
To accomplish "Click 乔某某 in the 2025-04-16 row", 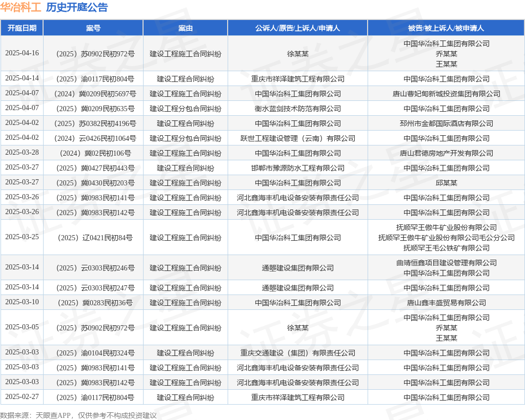I will click(447, 54).
